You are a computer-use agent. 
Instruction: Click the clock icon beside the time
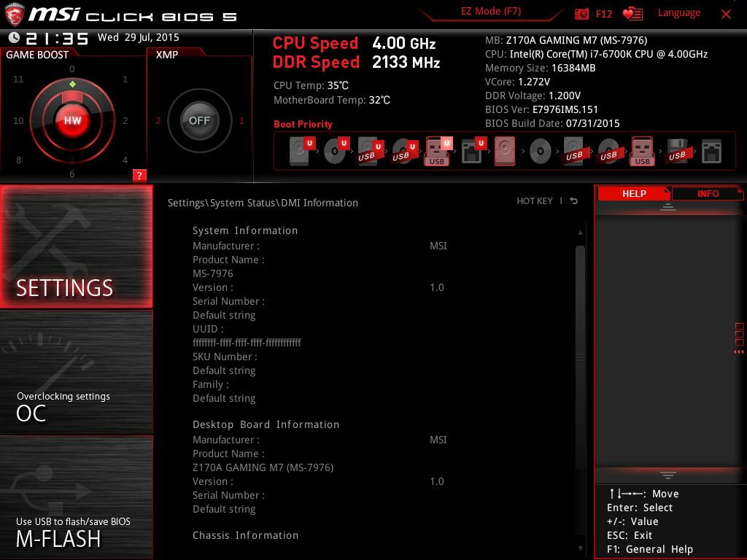point(15,38)
